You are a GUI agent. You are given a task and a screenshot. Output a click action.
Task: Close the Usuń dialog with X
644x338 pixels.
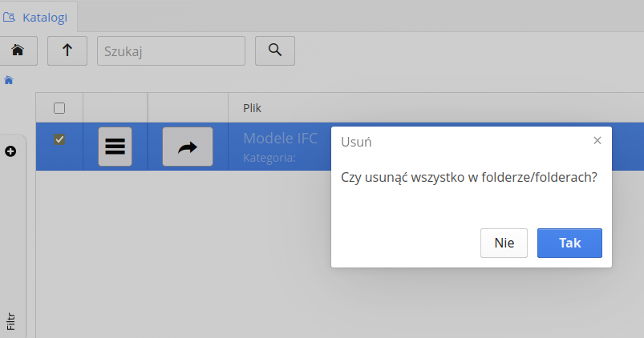[597, 140]
